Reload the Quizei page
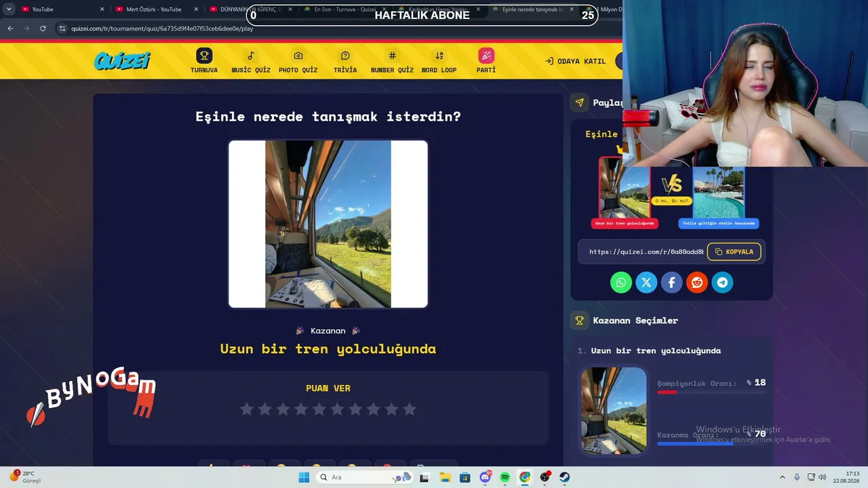 click(43, 28)
